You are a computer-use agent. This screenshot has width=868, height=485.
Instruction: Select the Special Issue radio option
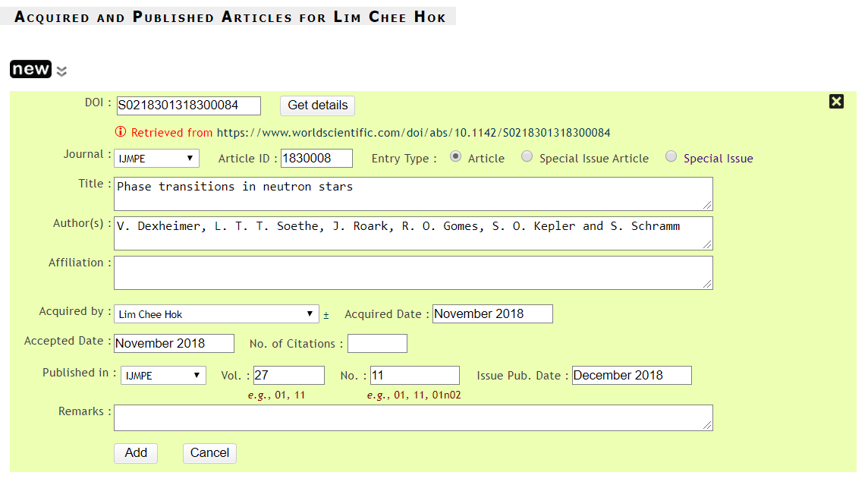(671, 157)
